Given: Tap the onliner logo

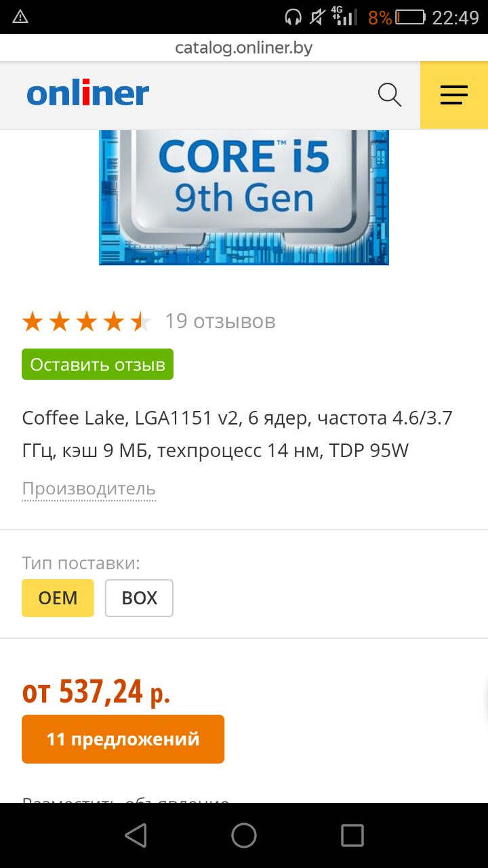Looking at the screenshot, I should 87,94.
